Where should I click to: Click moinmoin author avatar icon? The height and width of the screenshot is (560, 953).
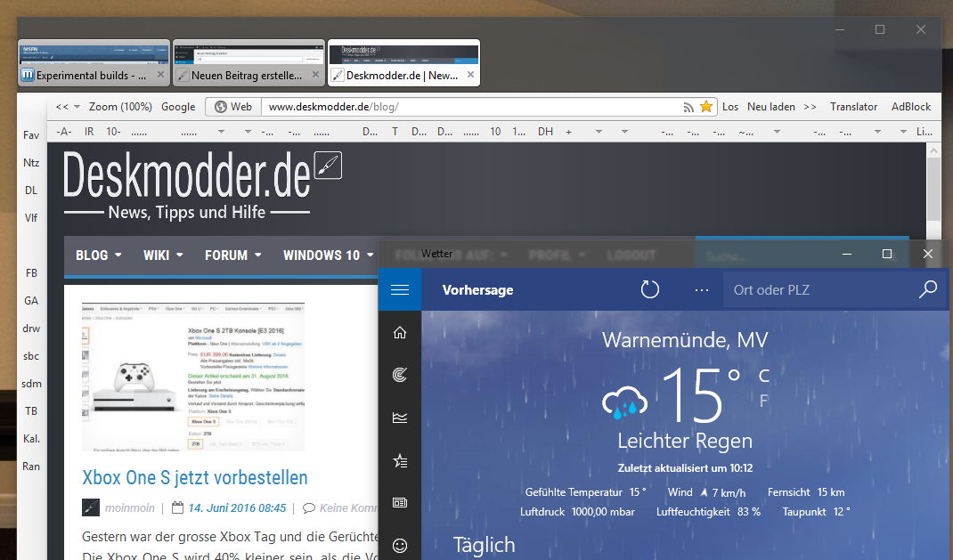click(91, 507)
